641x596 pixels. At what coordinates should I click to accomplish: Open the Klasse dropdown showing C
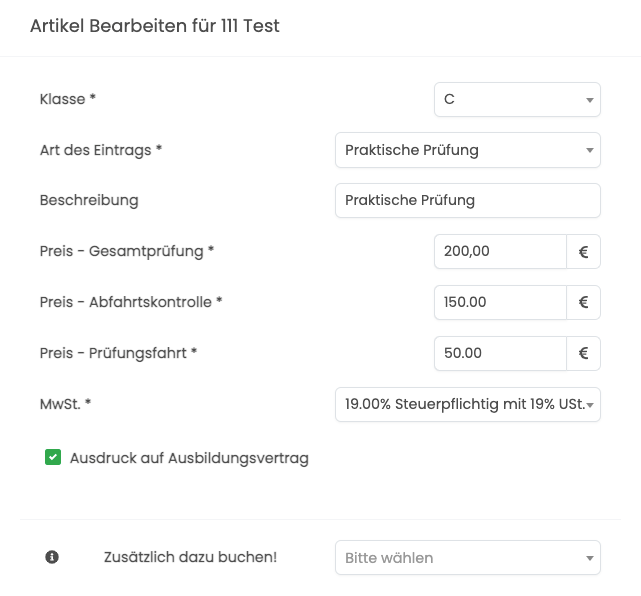517,100
